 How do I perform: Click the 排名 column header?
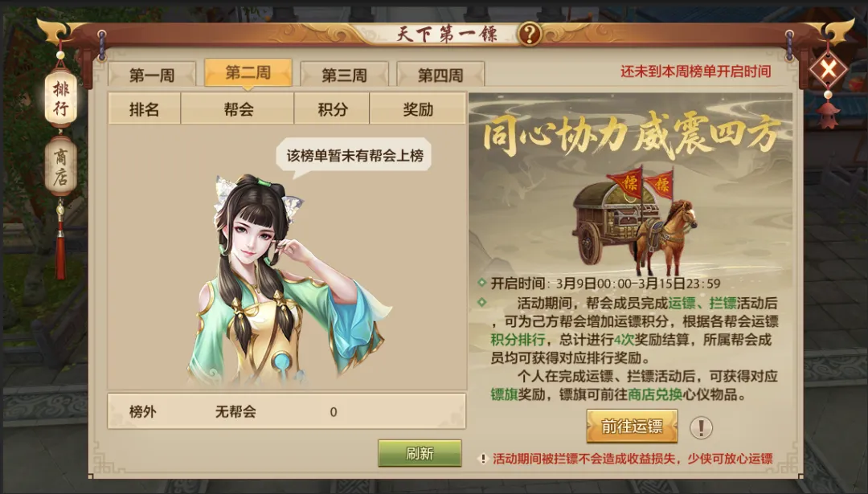[145, 109]
